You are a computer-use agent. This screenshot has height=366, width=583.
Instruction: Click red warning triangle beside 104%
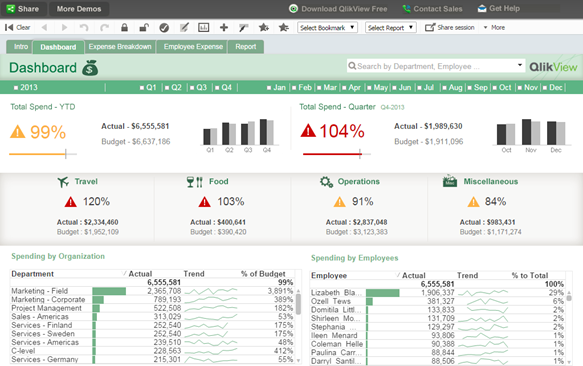(308, 131)
